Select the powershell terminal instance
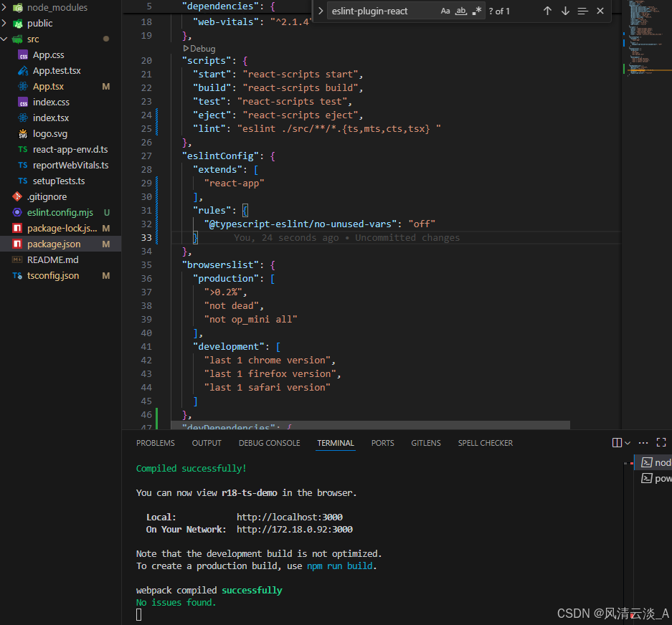The image size is (672, 625). click(653, 478)
